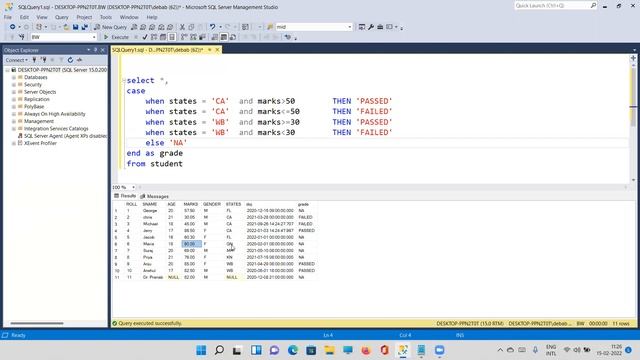Viewport: 640px width, 360px height.
Task: Click the Save floppy-disk icon in toolbar
Action: click(x=76, y=27)
